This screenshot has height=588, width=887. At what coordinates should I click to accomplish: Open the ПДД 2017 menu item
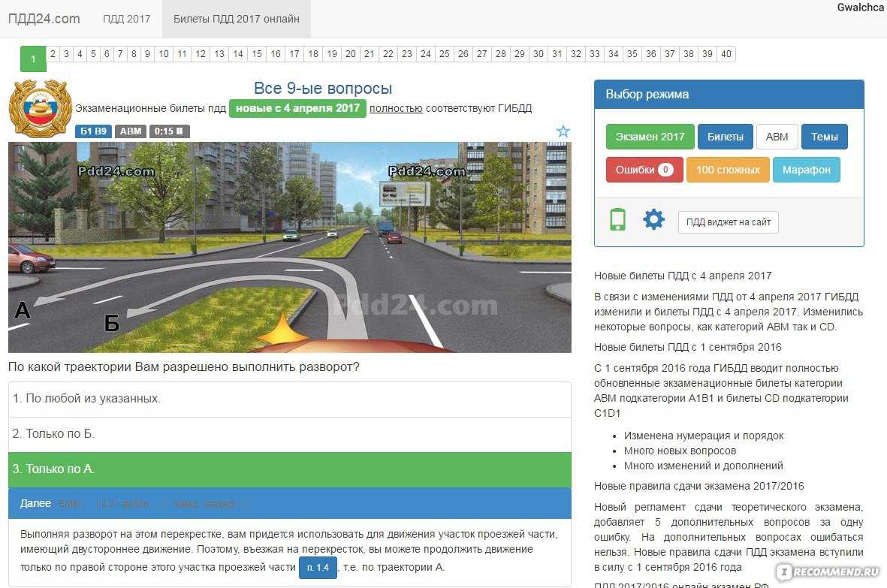pos(127,19)
